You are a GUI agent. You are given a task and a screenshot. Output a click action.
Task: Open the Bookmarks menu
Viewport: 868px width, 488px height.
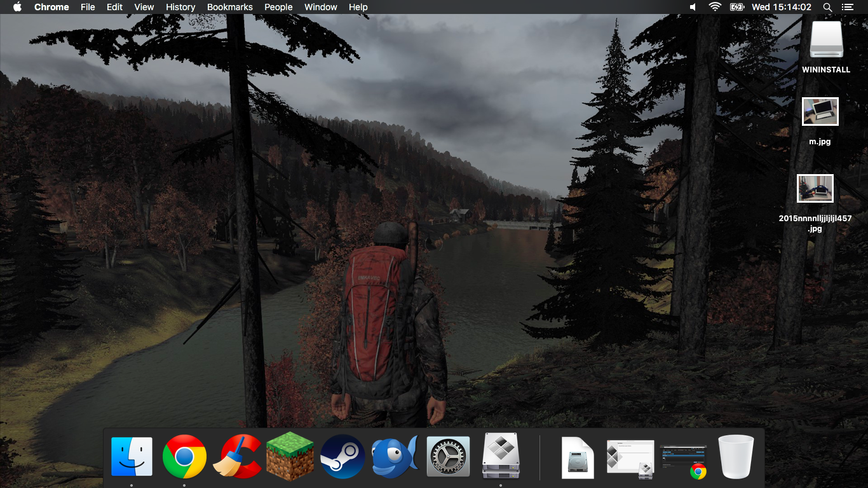230,7
